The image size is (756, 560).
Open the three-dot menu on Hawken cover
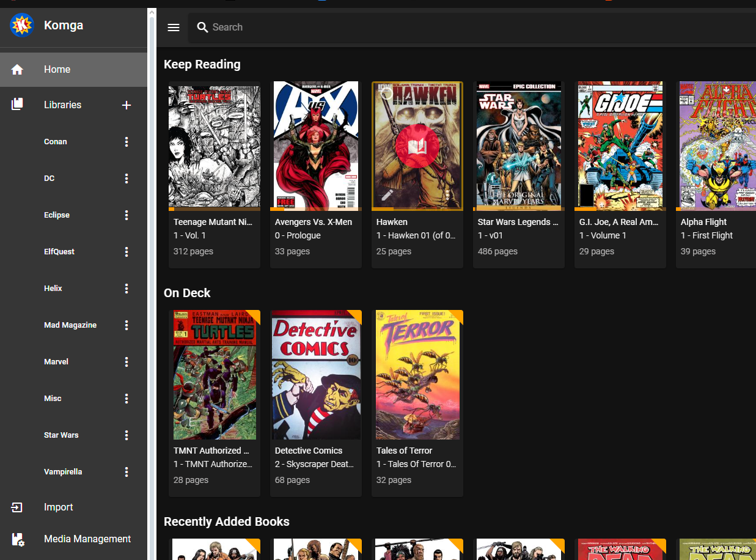tap(448, 195)
